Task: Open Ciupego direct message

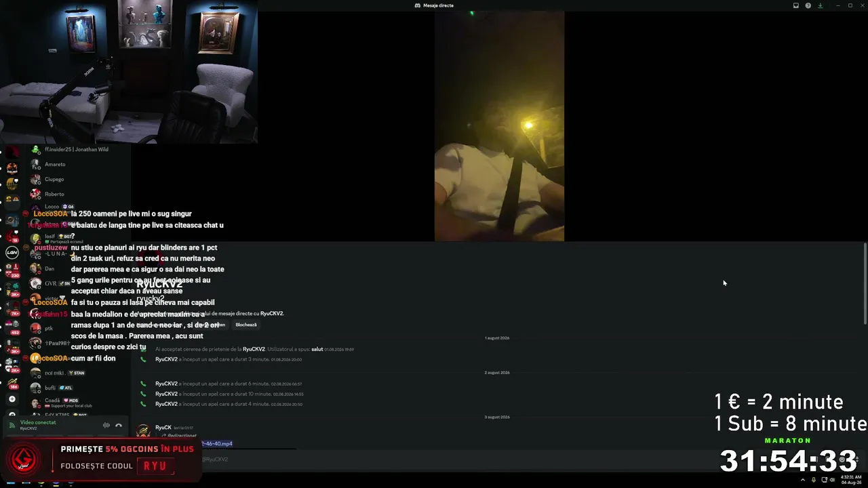Action: 54,180
